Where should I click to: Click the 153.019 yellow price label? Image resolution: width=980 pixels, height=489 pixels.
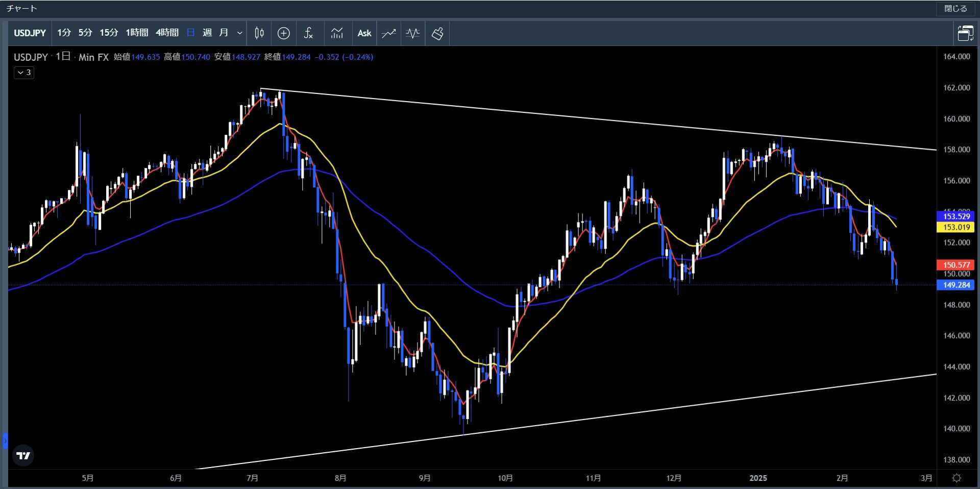pos(956,227)
